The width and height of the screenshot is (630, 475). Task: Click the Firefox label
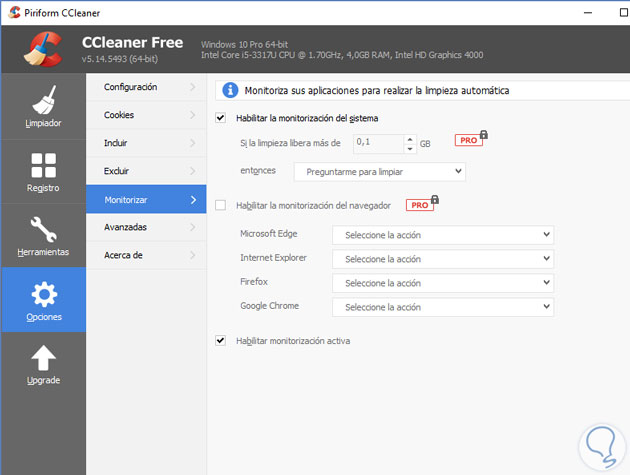coord(254,282)
